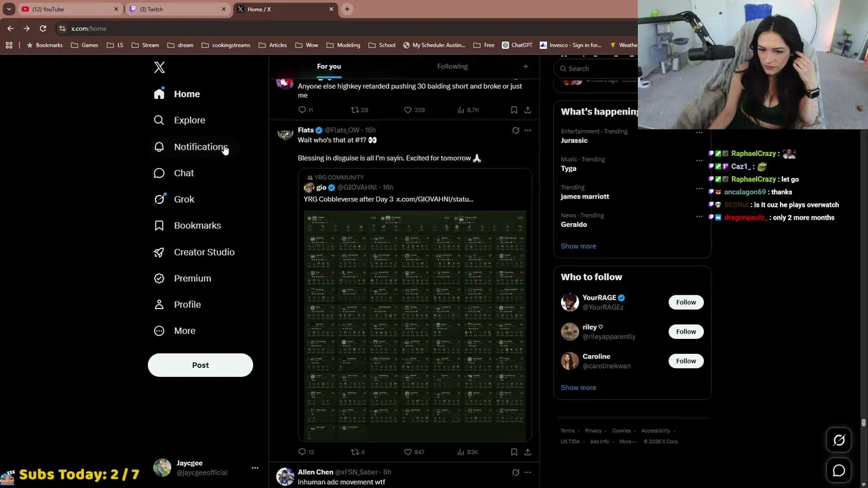Open a new browser tab
This screenshot has width=868, height=488.
point(347,9)
